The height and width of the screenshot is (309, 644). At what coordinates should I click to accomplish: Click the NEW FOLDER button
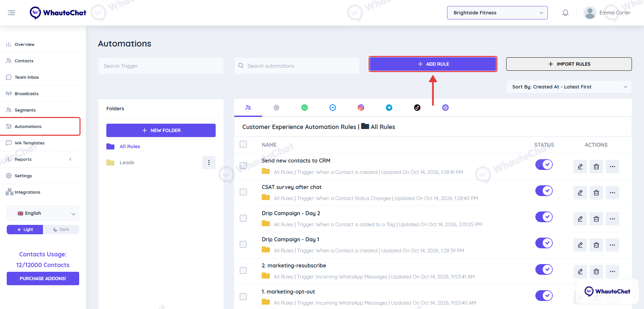click(x=161, y=130)
